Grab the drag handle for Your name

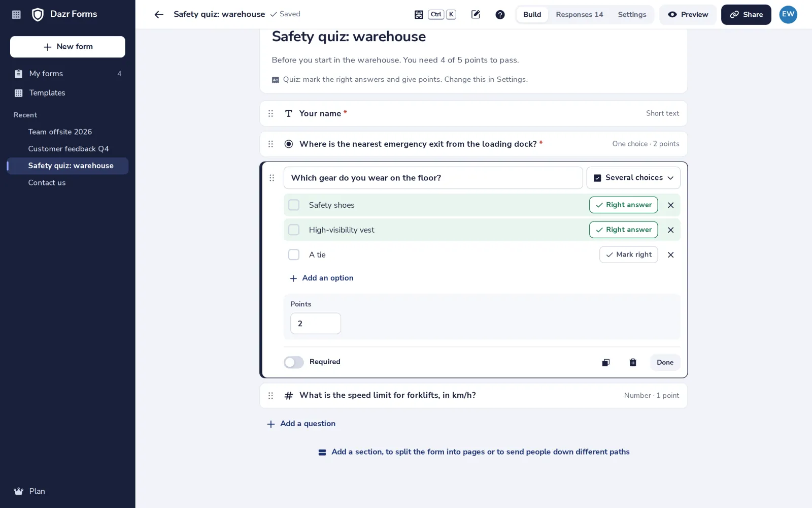coord(270,113)
